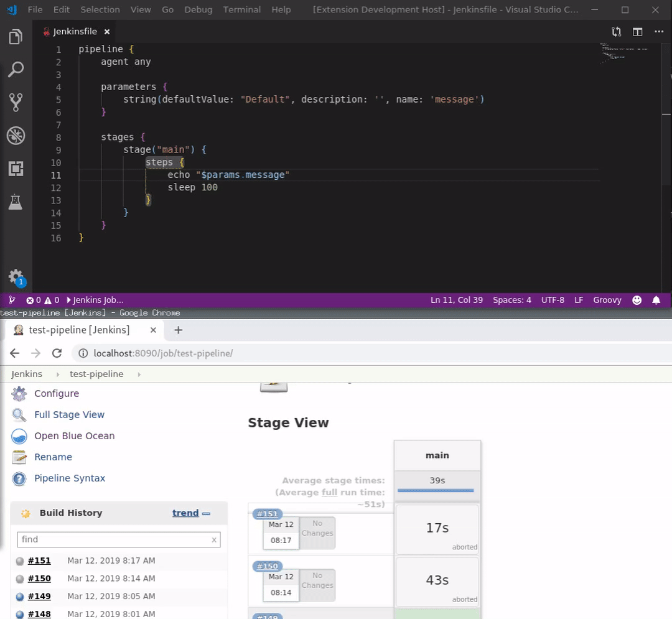Screen dimensions: 672x619
Task: Clear the find field with x
Action: [x=214, y=540]
